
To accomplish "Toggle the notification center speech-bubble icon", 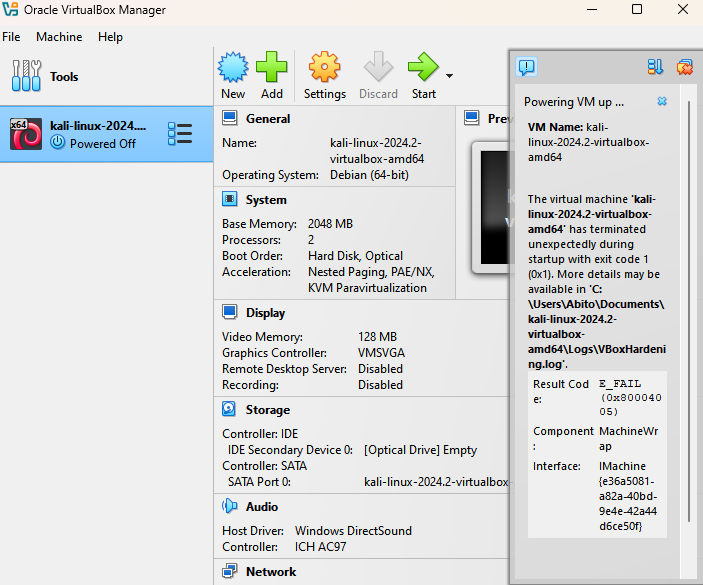I will coord(526,67).
